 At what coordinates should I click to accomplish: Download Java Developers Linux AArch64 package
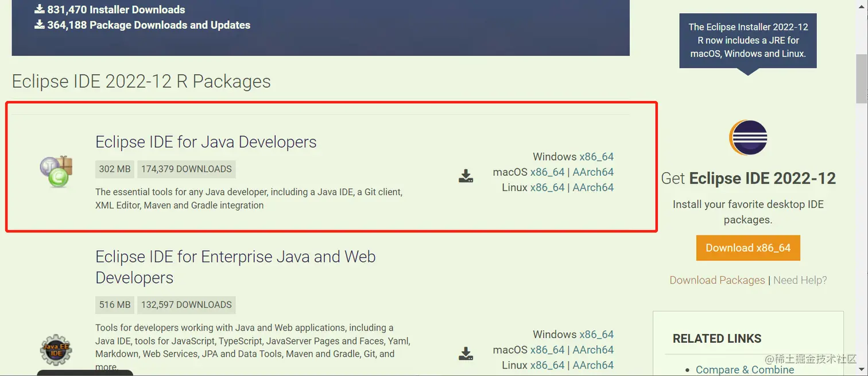[x=593, y=188]
